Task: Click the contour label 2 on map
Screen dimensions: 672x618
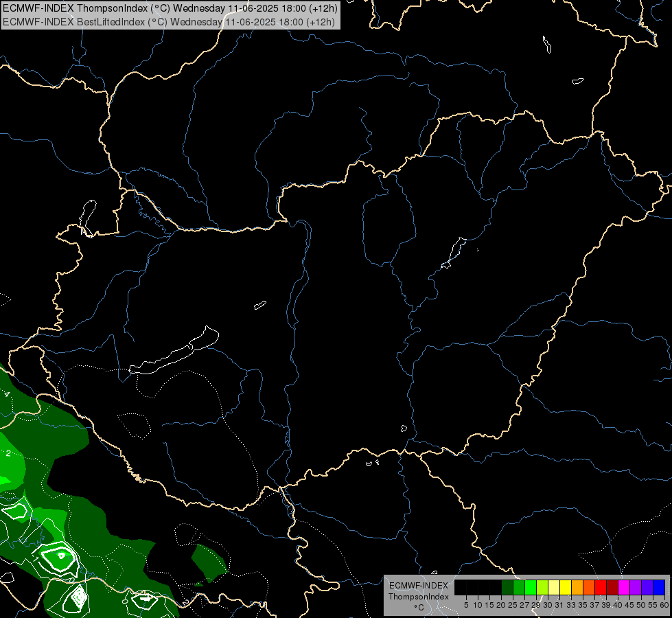Action: 8,453
